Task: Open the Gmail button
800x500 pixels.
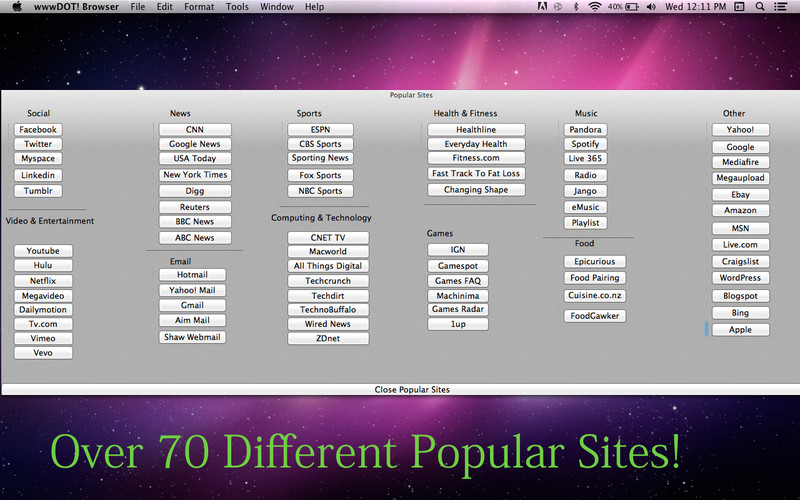Action: 192,305
